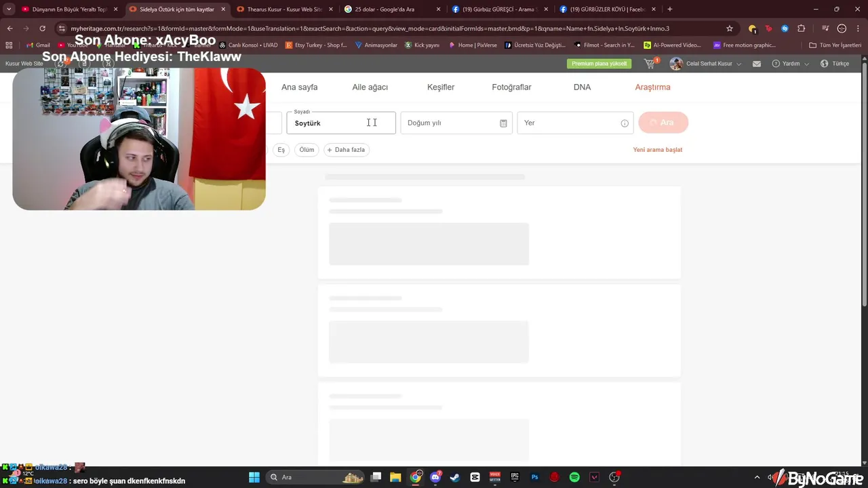
Task: Open the mail envelope inbox icon
Action: [x=757, y=64]
